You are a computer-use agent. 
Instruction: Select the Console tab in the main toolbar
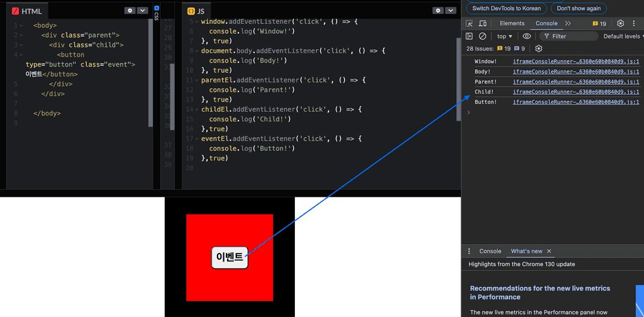tap(547, 23)
